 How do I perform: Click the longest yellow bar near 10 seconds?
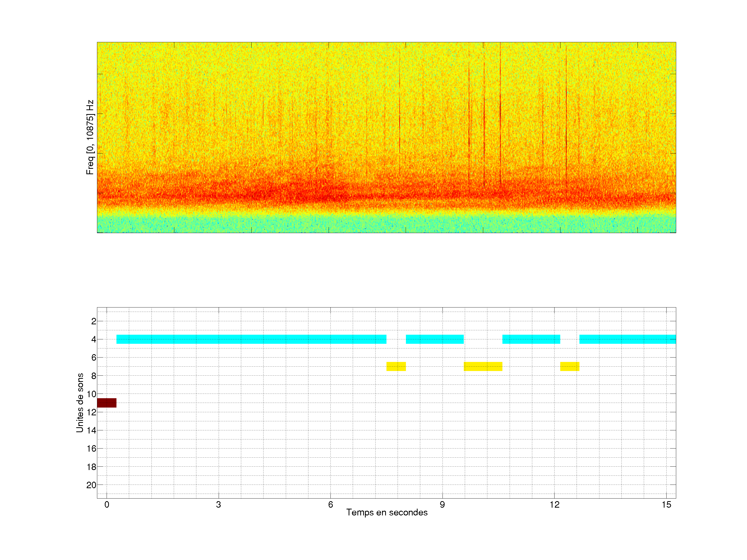(x=483, y=366)
